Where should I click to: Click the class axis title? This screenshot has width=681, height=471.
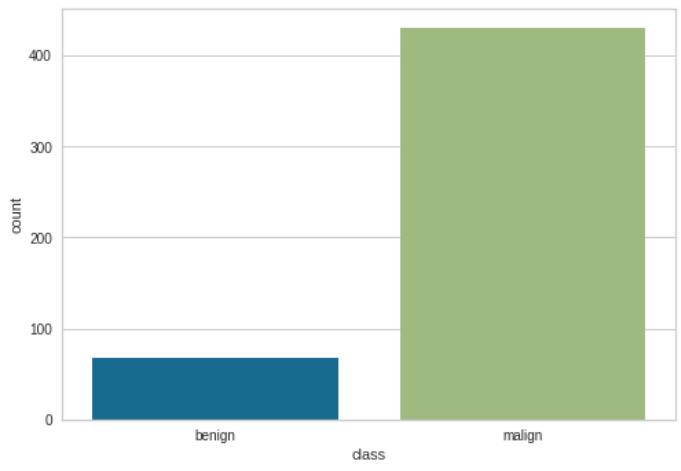[x=368, y=454]
